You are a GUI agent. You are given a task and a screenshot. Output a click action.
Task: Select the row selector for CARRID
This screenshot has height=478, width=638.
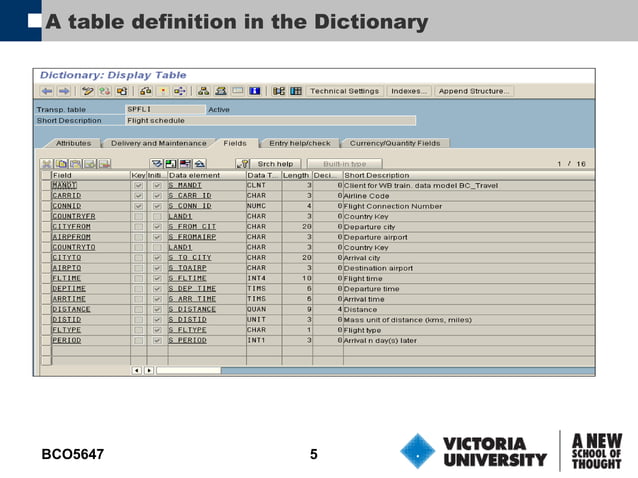click(45, 196)
